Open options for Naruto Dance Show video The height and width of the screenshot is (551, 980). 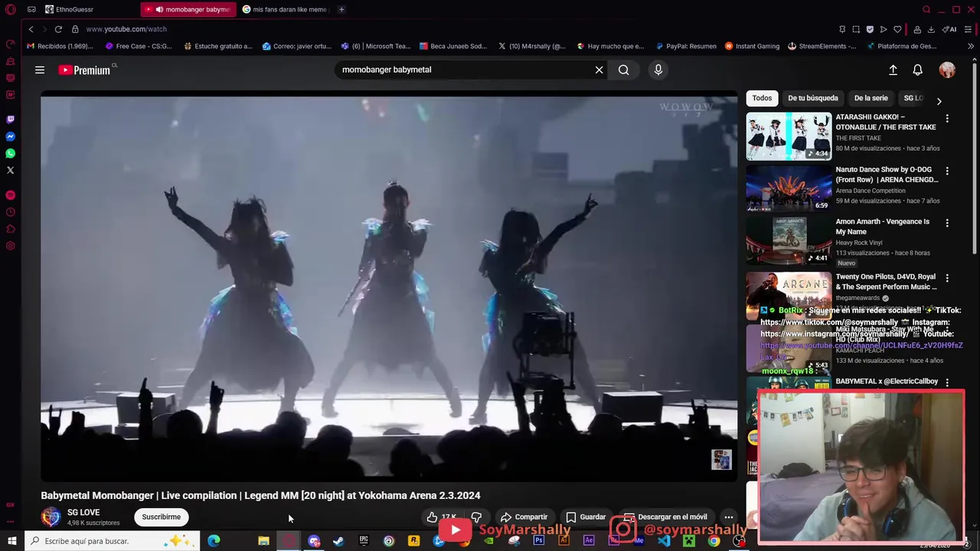click(947, 171)
